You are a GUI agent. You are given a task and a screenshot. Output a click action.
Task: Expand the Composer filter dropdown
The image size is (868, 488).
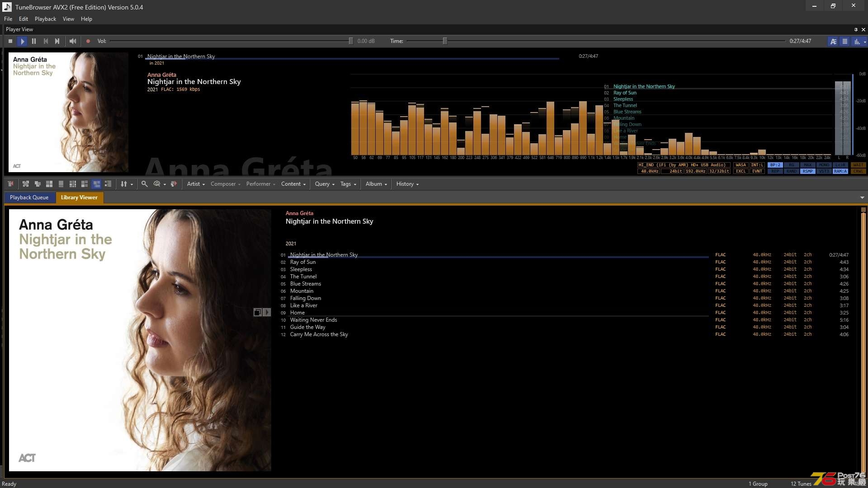coord(225,184)
